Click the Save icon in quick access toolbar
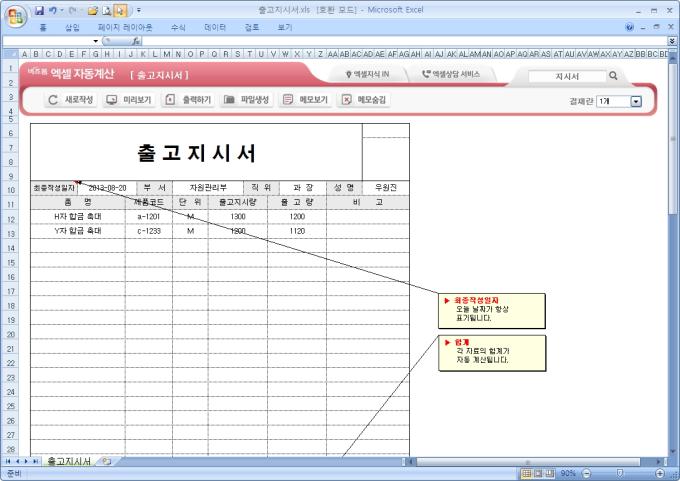 39,9
